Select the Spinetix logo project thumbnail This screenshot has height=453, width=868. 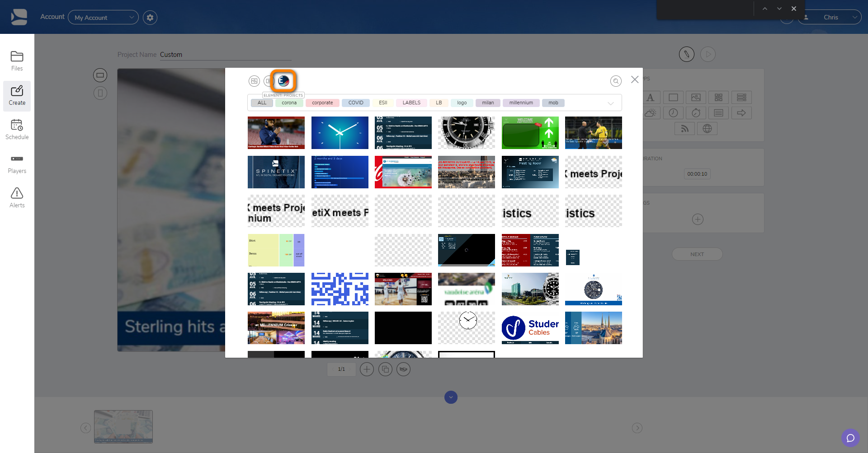[276, 172]
